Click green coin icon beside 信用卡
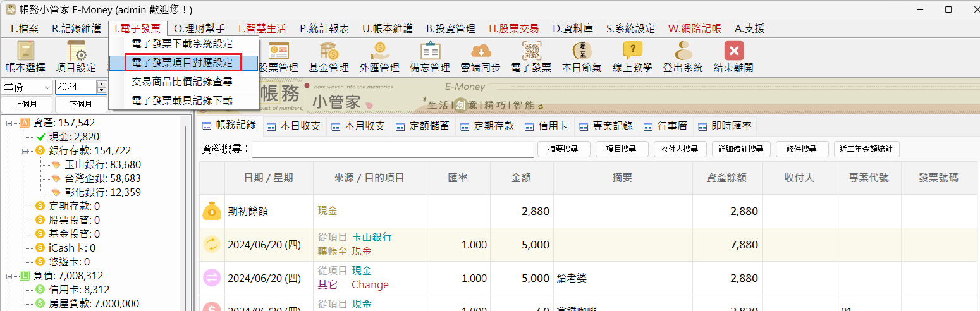980x311 pixels. point(40,290)
